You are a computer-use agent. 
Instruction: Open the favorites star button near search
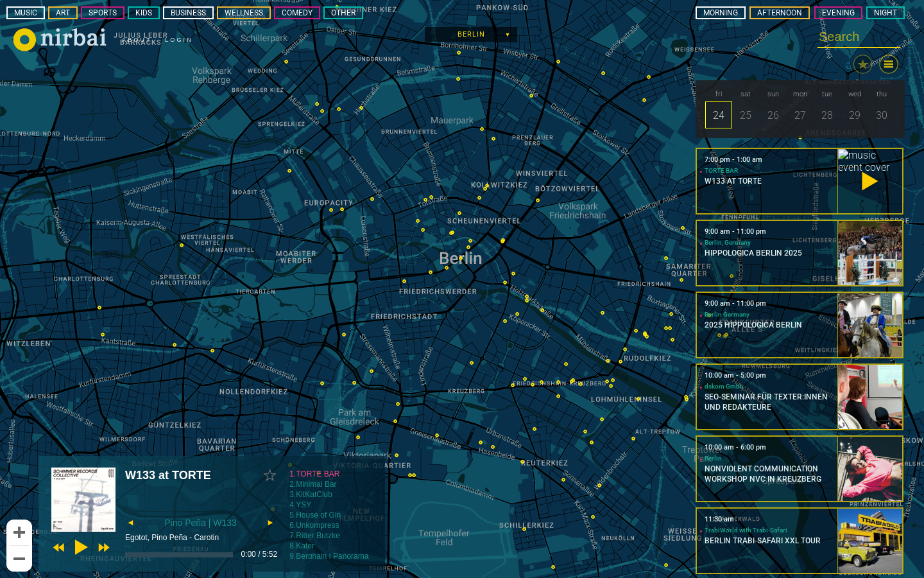coord(863,64)
